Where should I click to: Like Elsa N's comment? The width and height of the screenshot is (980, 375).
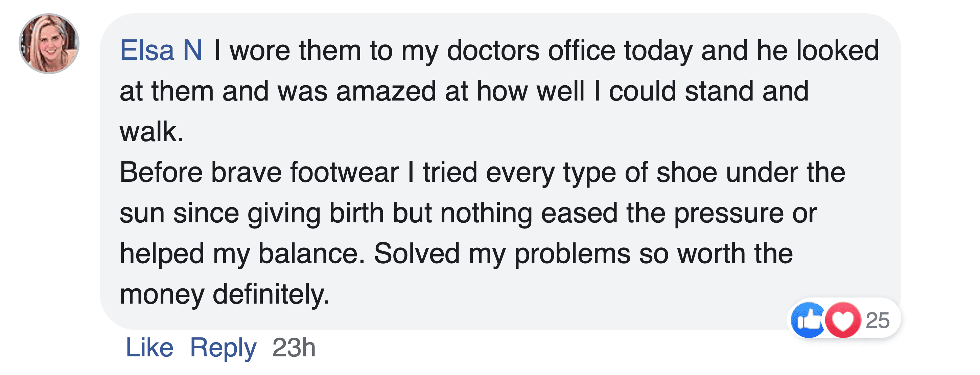[x=149, y=347]
